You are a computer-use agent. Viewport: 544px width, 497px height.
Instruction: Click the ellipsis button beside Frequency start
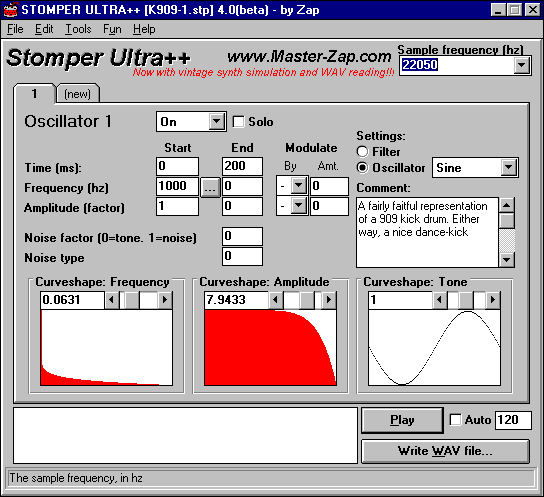click(210, 188)
